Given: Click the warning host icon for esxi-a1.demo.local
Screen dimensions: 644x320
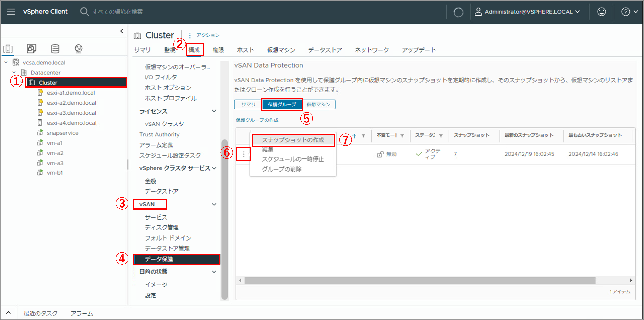Looking at the screenshot, I should (40, 92).
